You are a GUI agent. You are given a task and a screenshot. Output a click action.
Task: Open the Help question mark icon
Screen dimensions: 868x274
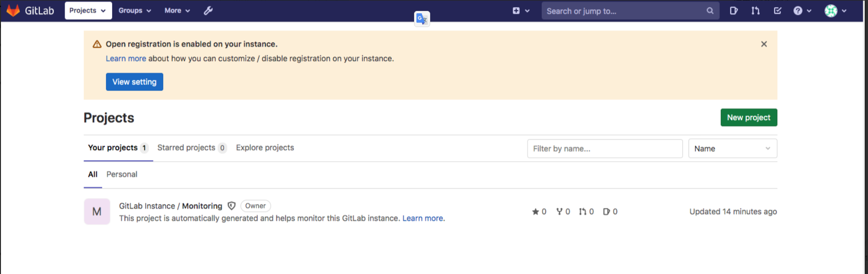point(798,10)
